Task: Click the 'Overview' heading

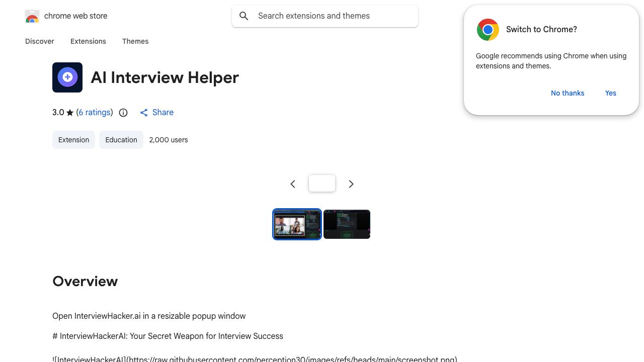Action: point(85,281)
